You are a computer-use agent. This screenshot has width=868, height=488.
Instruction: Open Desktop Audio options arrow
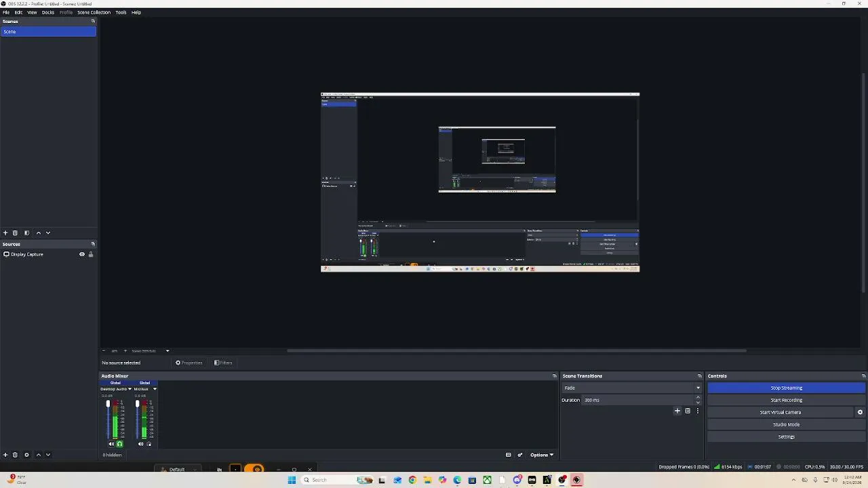[130, 389]
